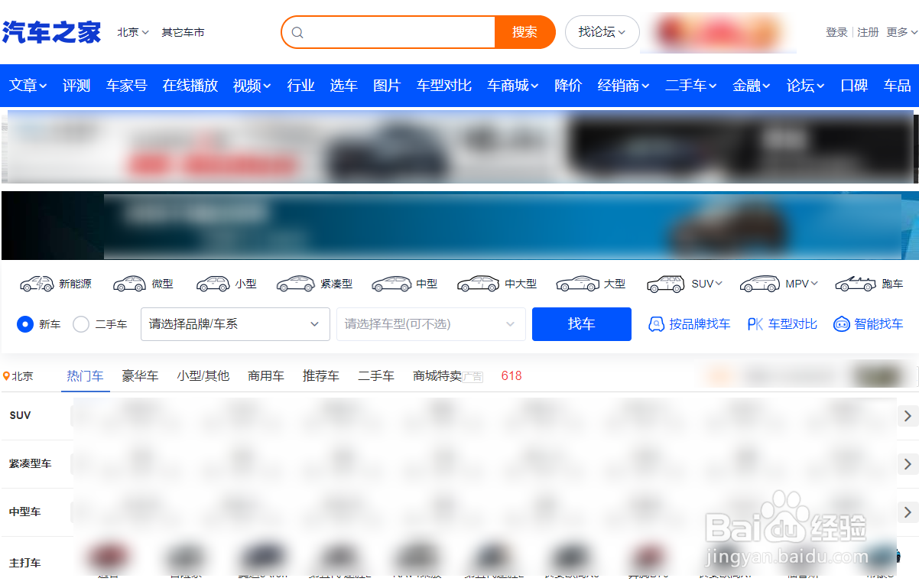919x588 pixels.
Task: Click the search magnifier icon
Action: (x=298, y=32)
